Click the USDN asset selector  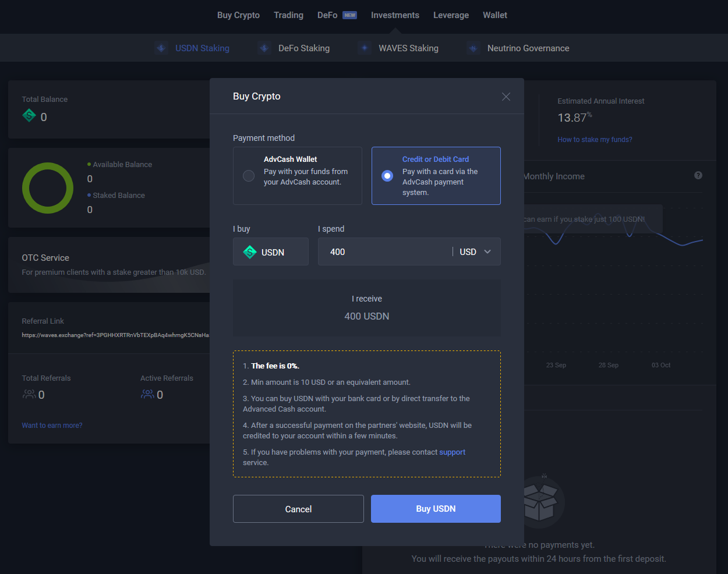(271, 251)
